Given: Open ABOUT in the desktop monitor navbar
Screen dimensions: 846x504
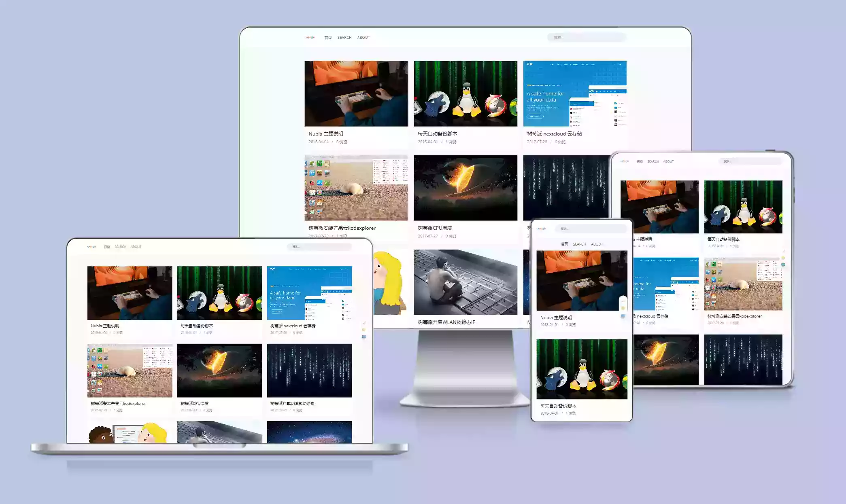Looking at the screenshot, I should pyautogui.click(x=363, y=38).
